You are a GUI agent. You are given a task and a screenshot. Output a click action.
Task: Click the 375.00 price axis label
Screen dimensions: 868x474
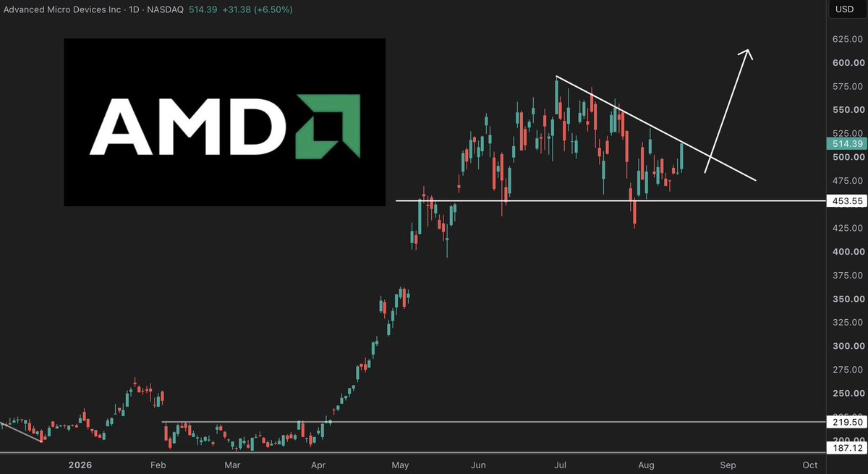(x=848, y=275)
